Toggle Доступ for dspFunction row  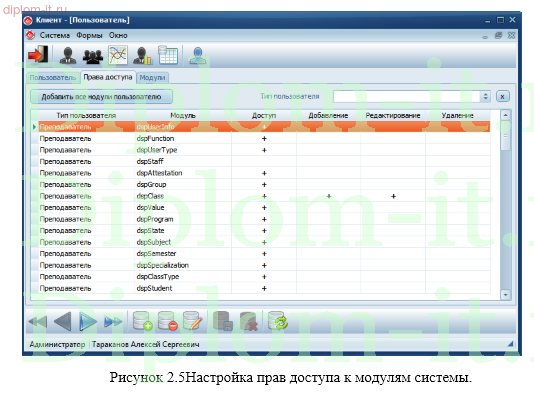pos(264,139)
